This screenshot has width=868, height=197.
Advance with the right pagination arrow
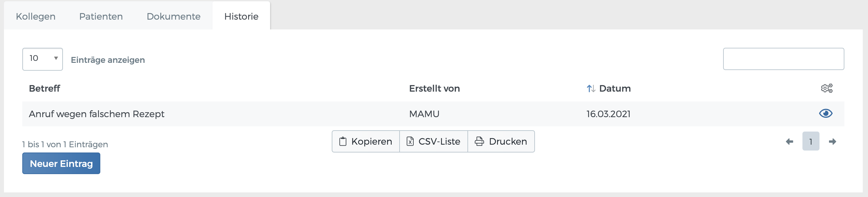click(x=833, y=142)
